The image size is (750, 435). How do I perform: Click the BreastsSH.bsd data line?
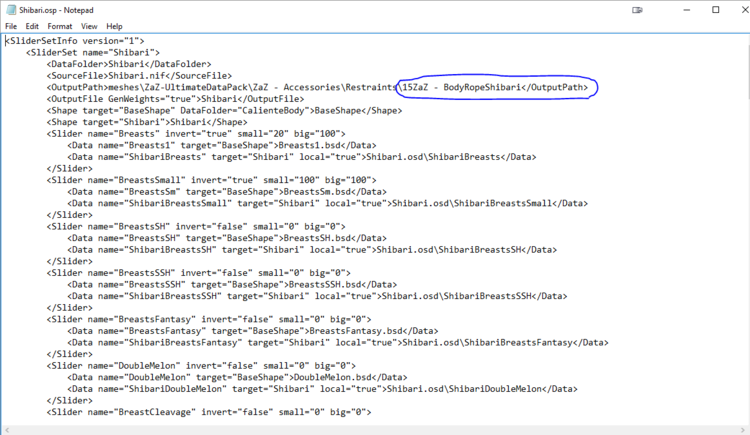point(227,238)
